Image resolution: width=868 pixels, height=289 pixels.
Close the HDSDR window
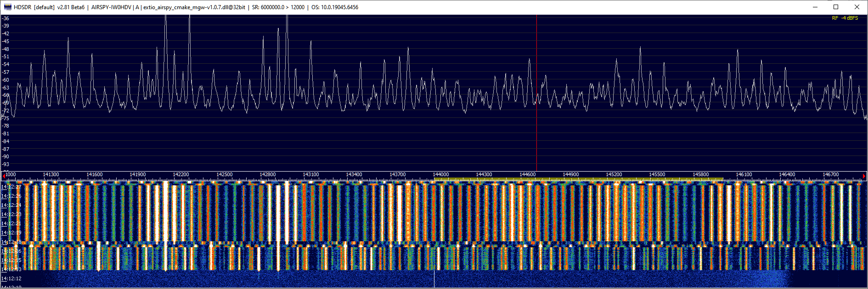[x=857, y=7]
